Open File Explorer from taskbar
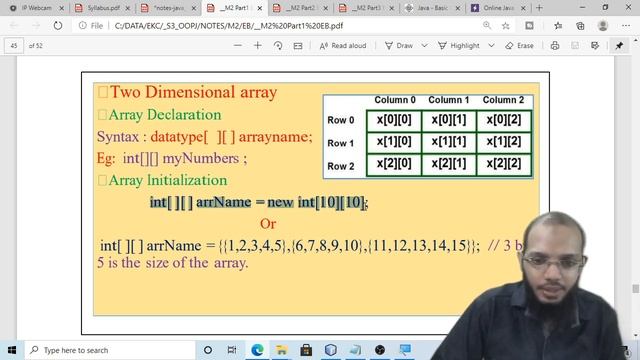The height and width of the screenshot is (360, 640). (282, 350)
